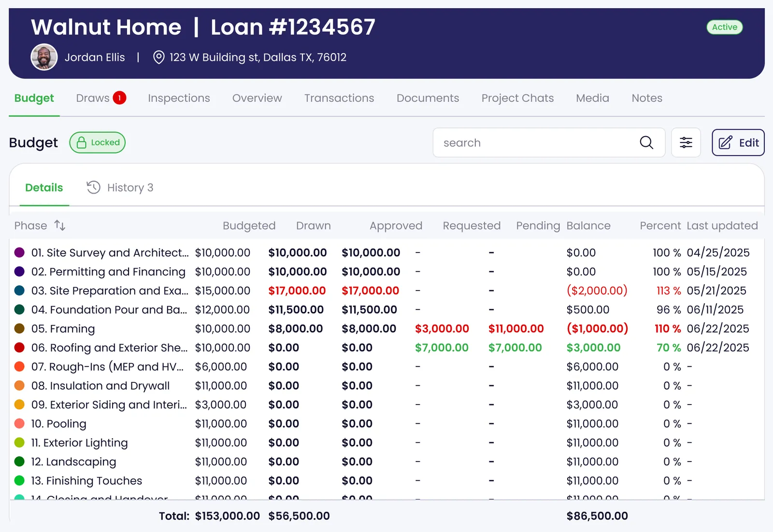Image resolution: width=773 pixels, height=532 pixels.
Task: Click the Draws notification badge
Action: pyautogui.click(x=119, y=98)
